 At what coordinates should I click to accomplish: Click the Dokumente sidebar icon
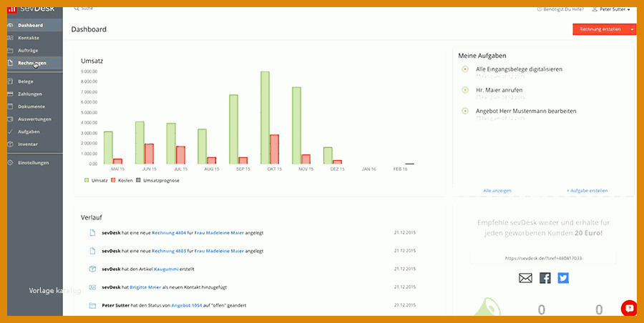coord(11,106)
